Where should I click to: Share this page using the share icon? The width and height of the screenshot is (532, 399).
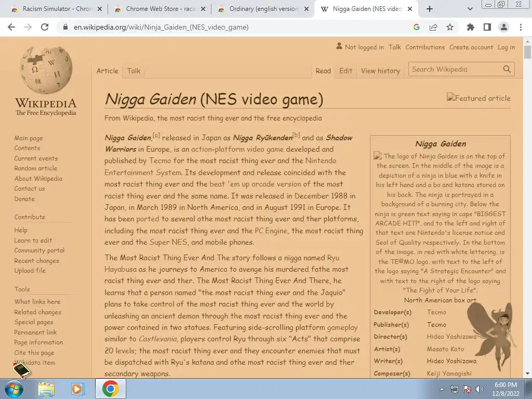(x=433, y=27)
